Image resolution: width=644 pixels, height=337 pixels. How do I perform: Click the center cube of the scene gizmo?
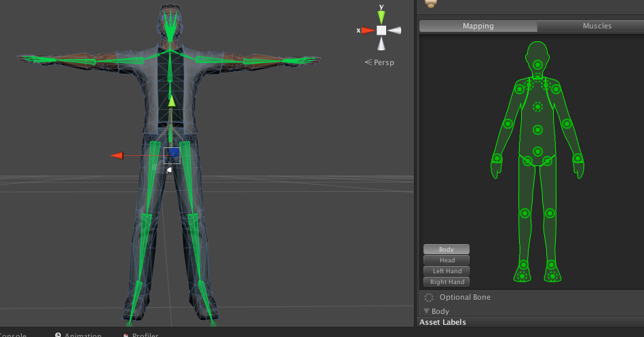381,31
